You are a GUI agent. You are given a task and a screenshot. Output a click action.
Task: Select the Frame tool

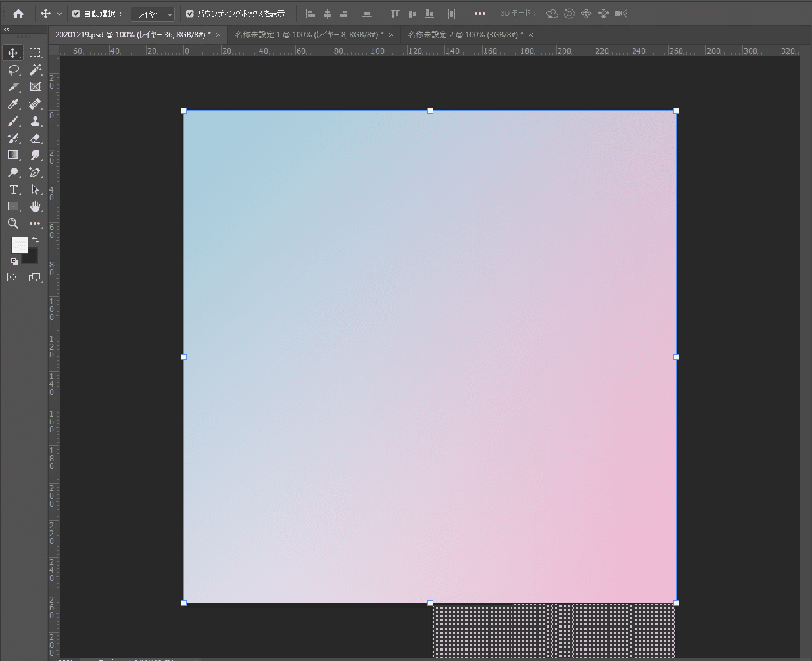35,87
